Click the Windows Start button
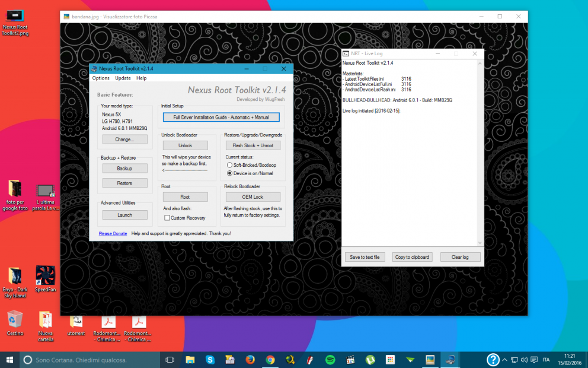Screen dimensions: 588x368 tap(9, 360)
